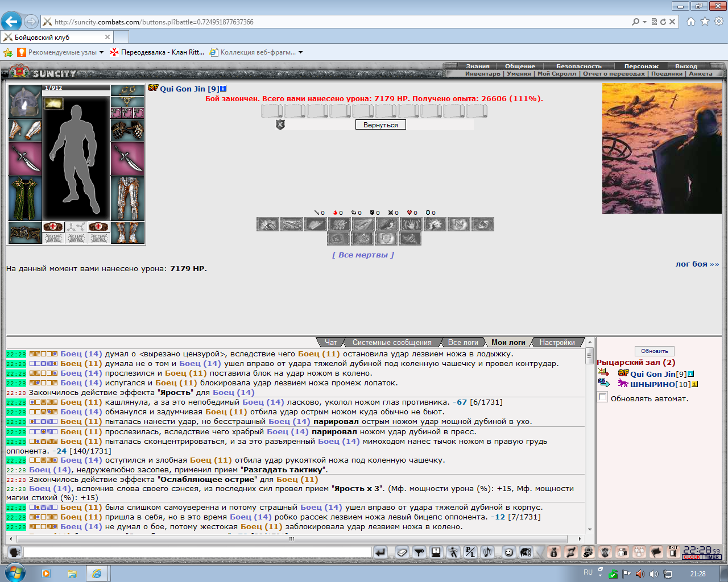Click the battle log horizontal scrollbar

(295, 538)
